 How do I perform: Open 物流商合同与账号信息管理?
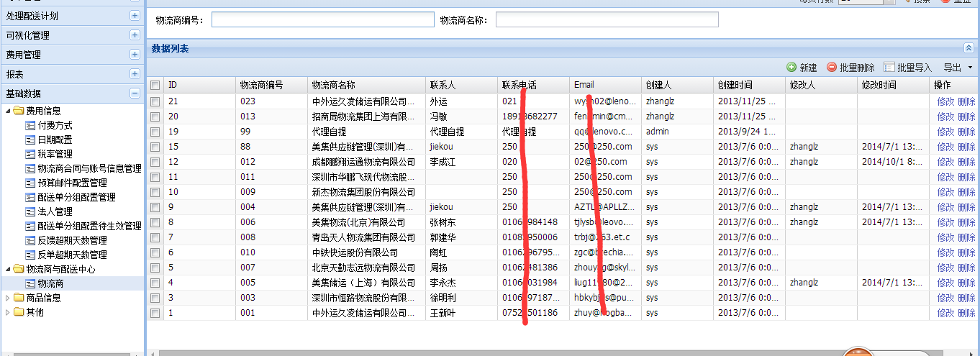(89, 168)
